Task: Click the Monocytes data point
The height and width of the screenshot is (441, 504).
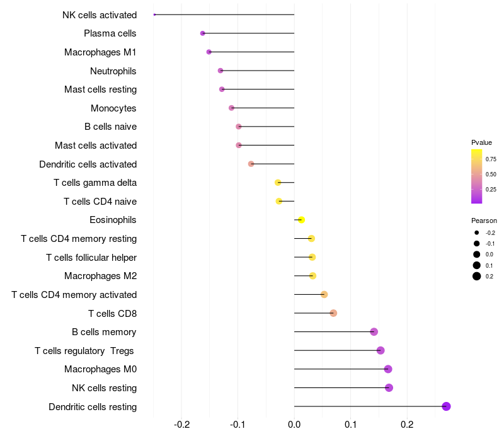Action: [x=231, y=108]
